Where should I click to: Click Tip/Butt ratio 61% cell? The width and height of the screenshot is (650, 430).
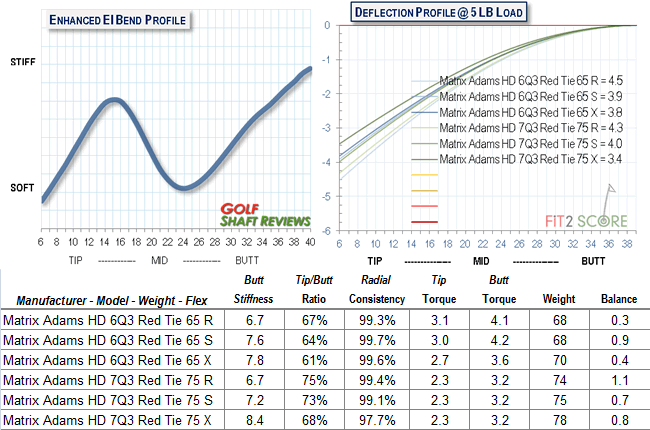click(315, 360)
